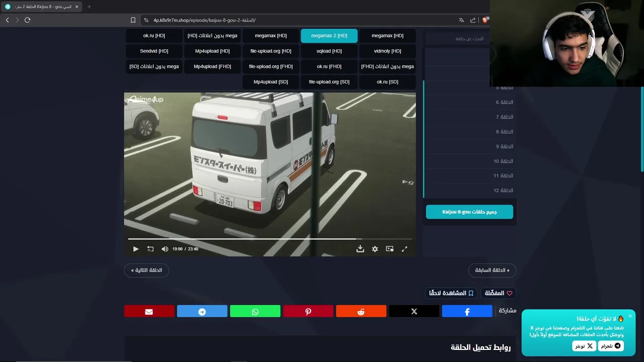Screen dimensions: 644x362
Task: Select the file-upload.org [HD] server
Action: 271,51
